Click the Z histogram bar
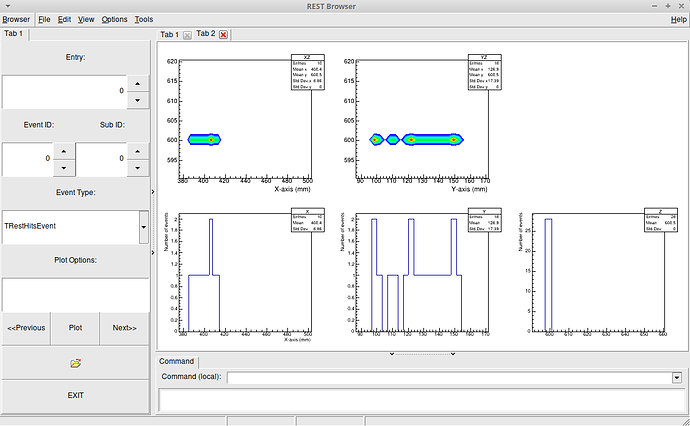The width and height of the screenshot is (690, 426). (x=548, y=275)
